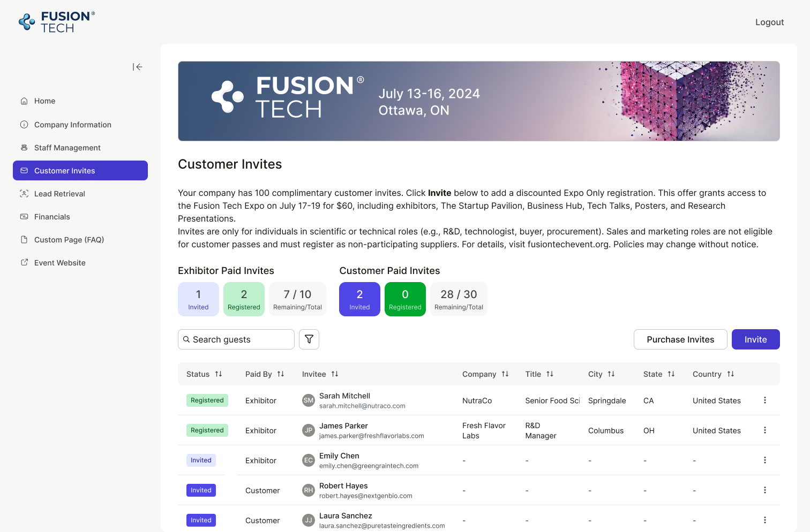The image size is (810, 532).
Task: Select Customer Registered count tile
Action: 405,299
